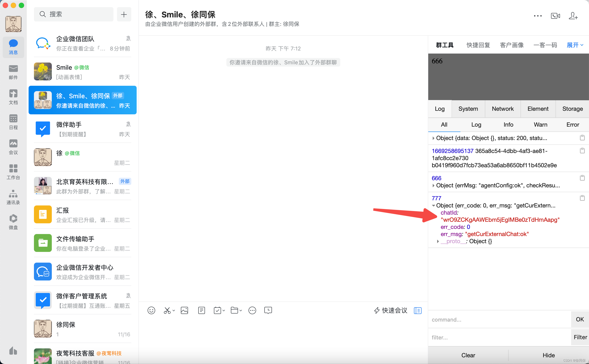Toggle the side panel icon in chat toolbar
The width and height of the screenshot is (589, 364).
tap(418, 310)
